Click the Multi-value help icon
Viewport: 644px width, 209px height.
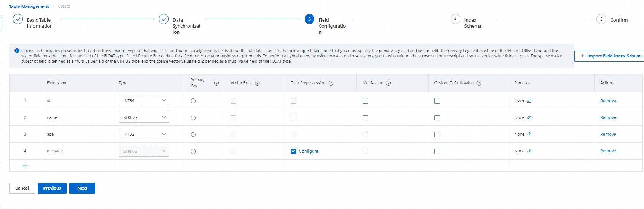tap(388, 83)
